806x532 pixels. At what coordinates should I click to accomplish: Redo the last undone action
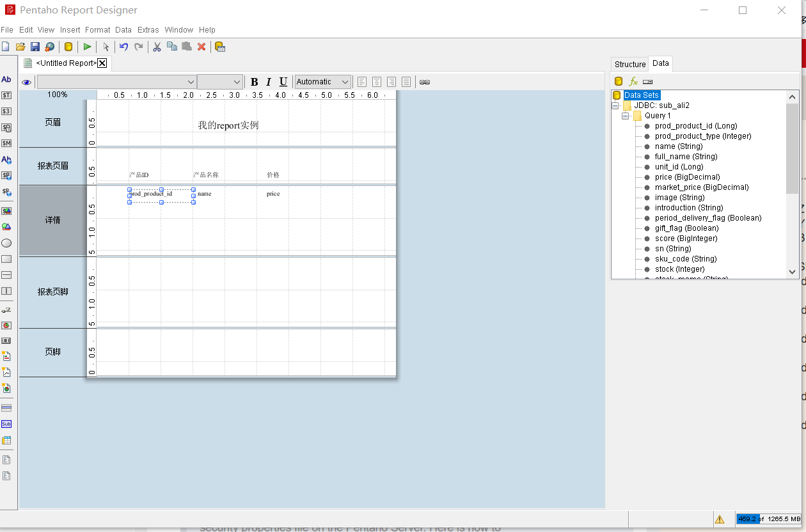(x=139, y=47)
